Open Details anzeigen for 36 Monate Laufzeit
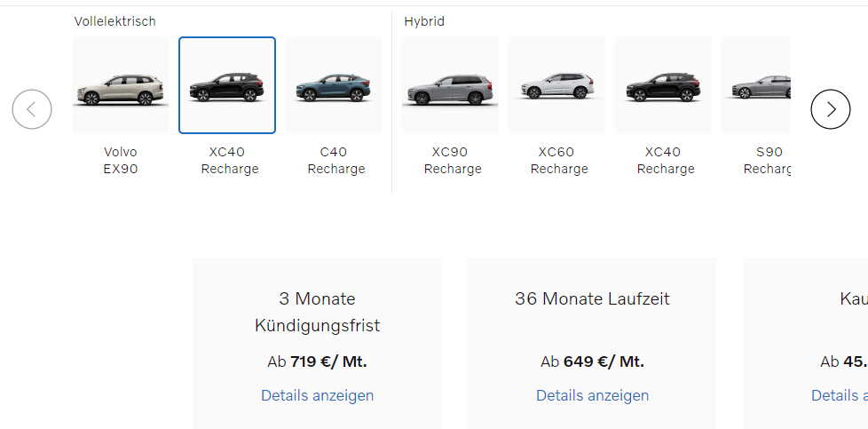868x429 pixels. (592, 395)
